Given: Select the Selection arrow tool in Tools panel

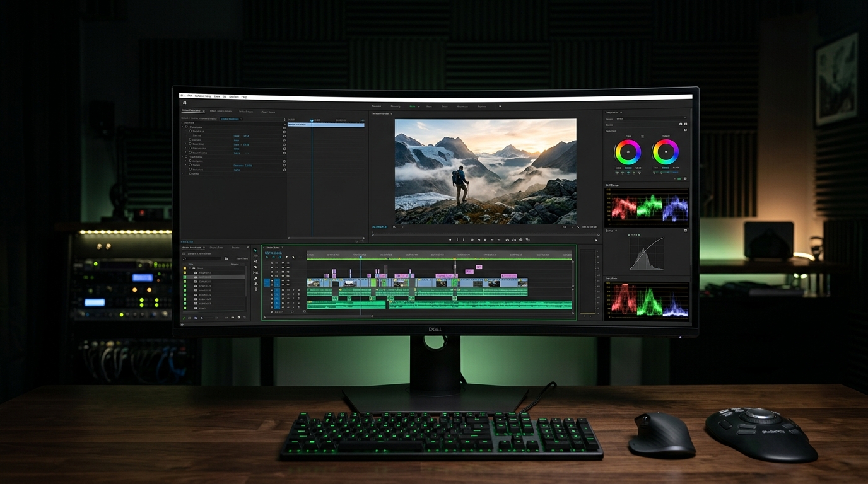Looking at the screenshot, I should [255, 251].
